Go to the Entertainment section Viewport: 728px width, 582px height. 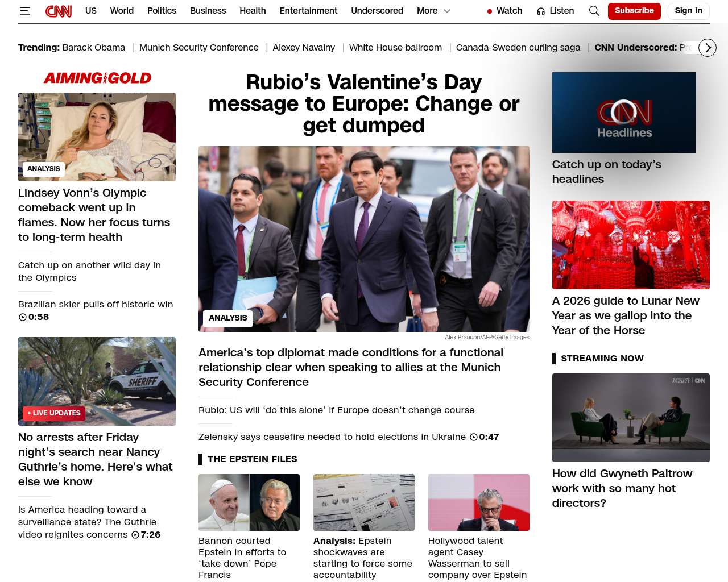coord(308,11)
